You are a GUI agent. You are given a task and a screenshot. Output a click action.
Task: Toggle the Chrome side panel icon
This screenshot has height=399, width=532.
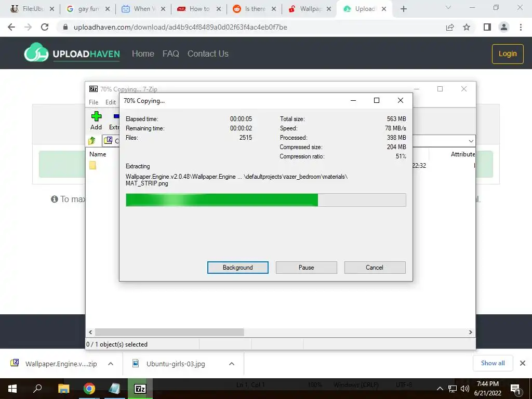pyautogui.click(x=487, y=27)
